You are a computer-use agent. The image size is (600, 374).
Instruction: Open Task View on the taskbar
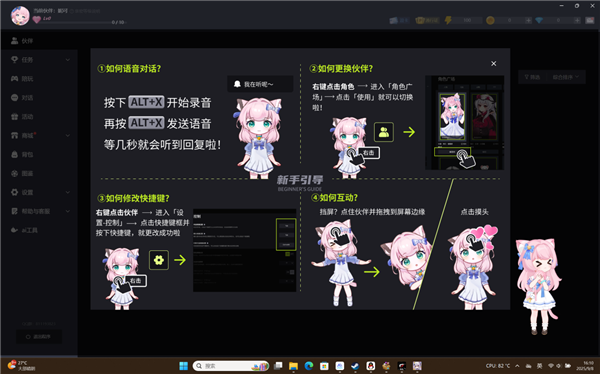click(x=278, y=366)
